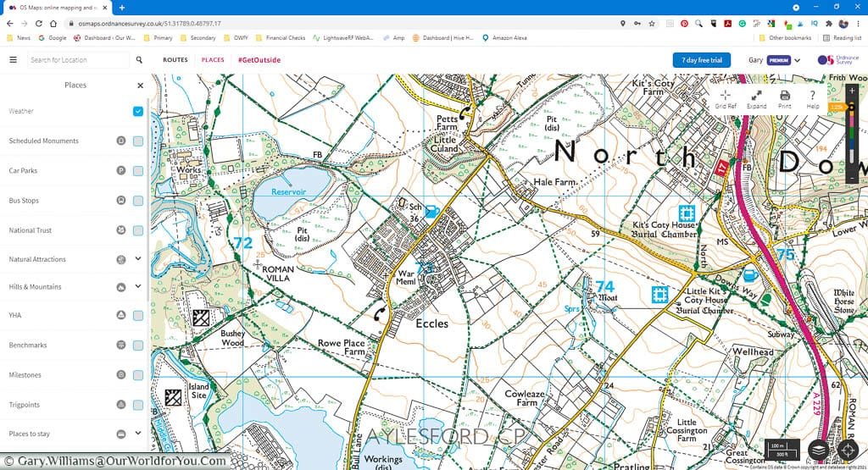Open Chrome three-dot menu
This screenshot has width=868, height=470.
point(859,23)
